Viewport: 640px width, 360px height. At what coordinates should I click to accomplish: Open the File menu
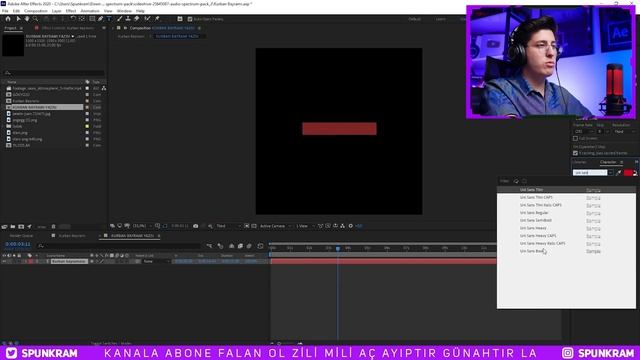click(x=5, y=11)
